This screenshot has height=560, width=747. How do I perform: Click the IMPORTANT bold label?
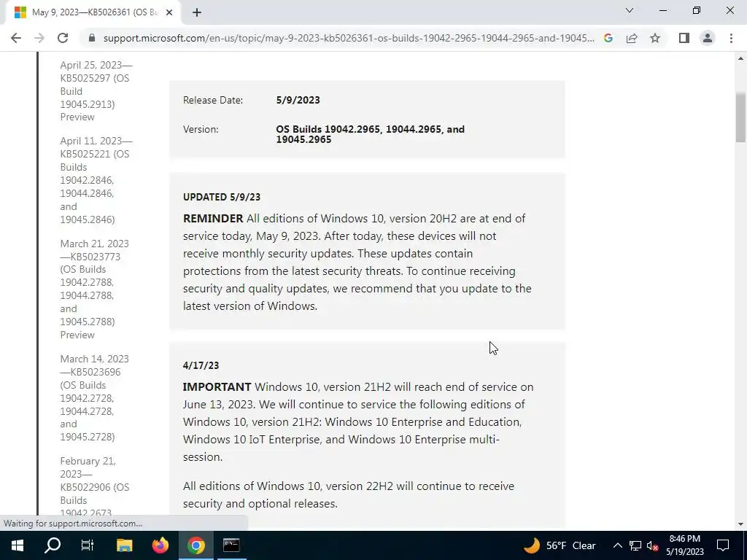coord(217,387)
